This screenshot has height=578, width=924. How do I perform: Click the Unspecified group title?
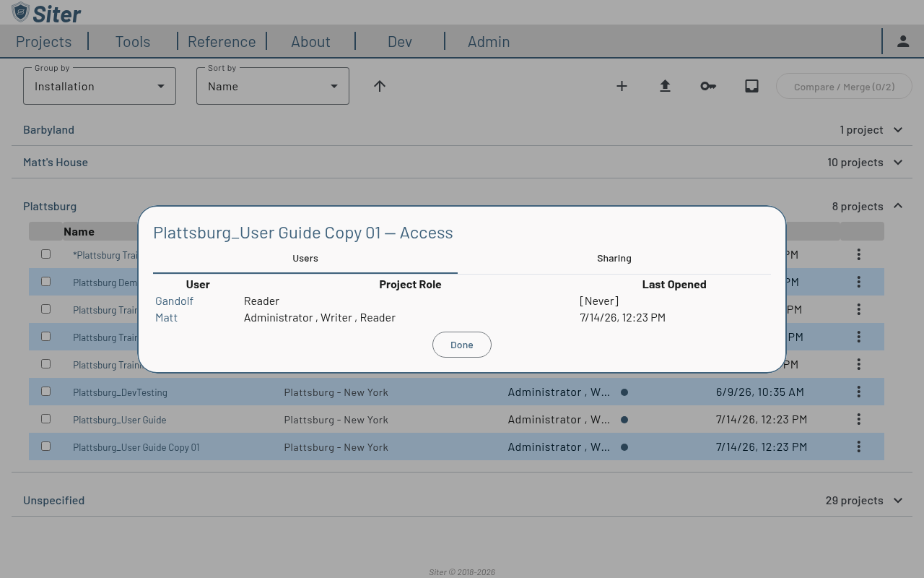click(53, 500)
